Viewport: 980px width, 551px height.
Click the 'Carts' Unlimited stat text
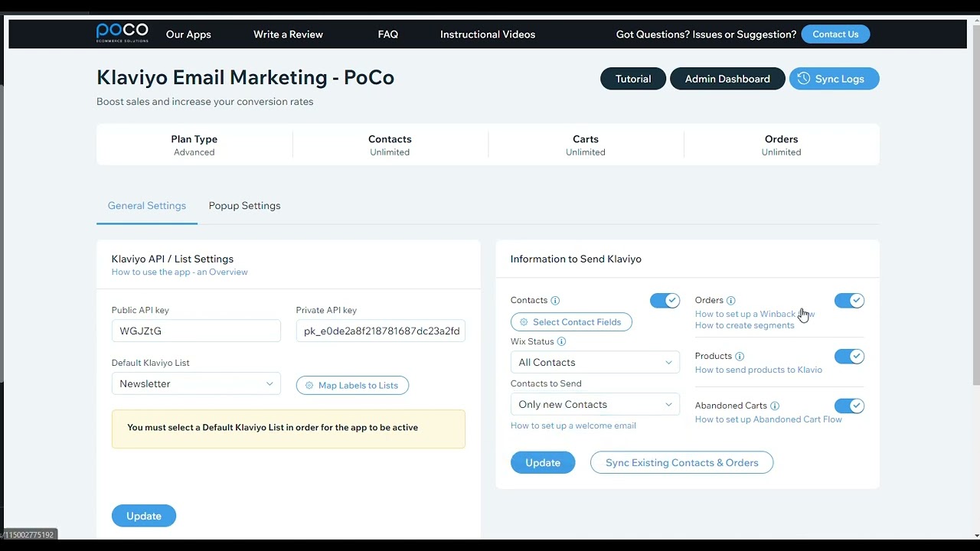[586, 152]
